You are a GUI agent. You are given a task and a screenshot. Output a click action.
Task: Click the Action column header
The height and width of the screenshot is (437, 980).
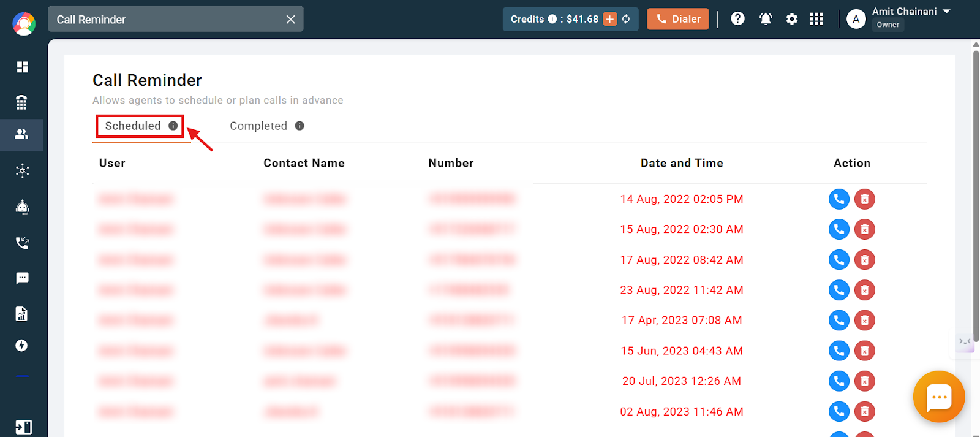click(x=852, y=163)
